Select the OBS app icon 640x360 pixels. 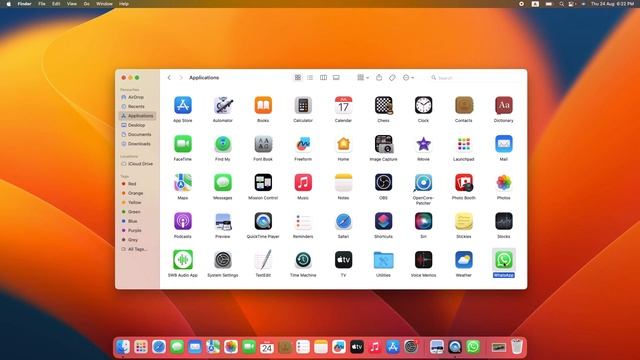[383, 182]
